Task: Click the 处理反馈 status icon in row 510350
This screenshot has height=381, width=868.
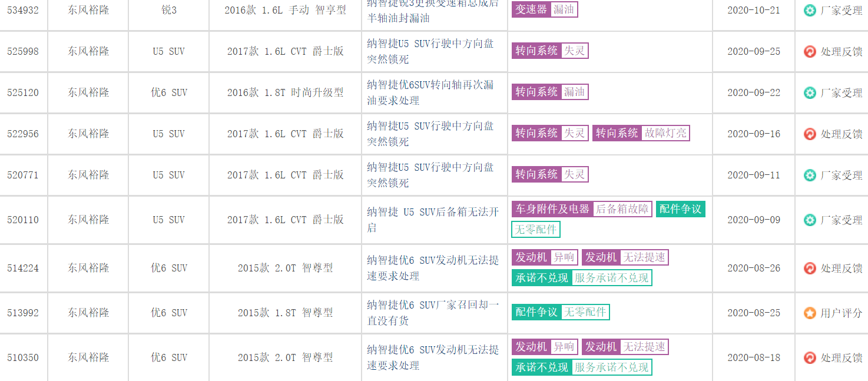Action: (810, 357)
